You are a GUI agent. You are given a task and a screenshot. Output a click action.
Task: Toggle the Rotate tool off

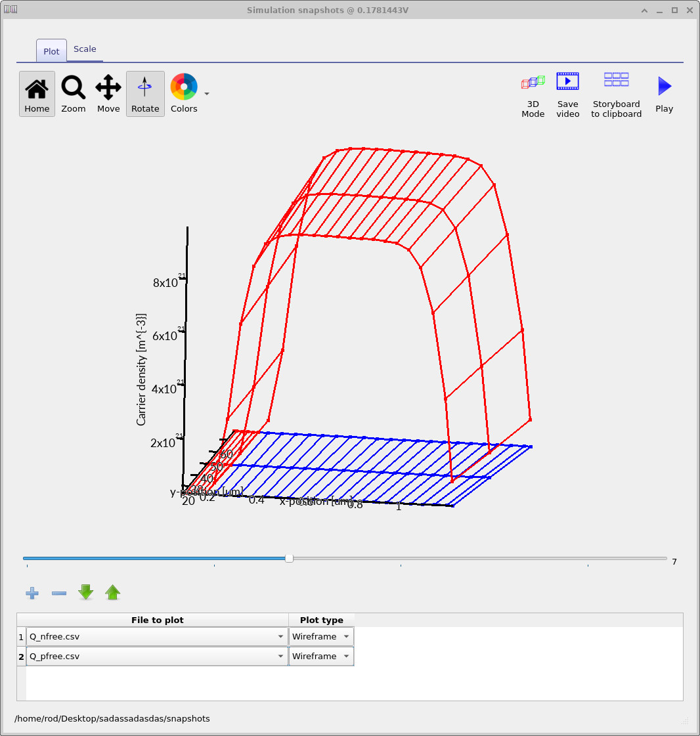click(145, 93)
